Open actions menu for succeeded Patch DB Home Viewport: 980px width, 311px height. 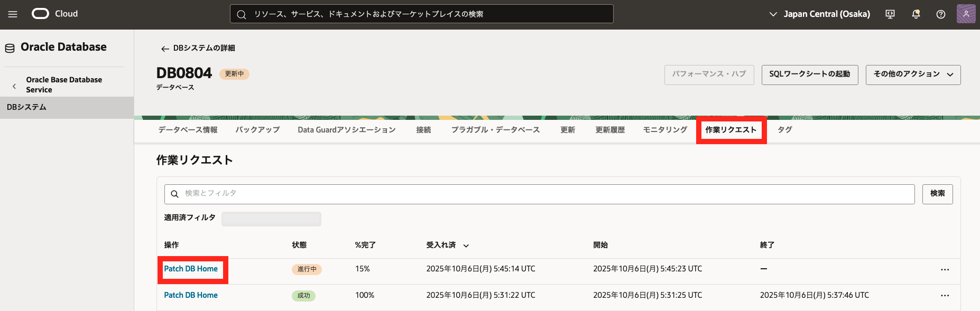tap(945, 296)
